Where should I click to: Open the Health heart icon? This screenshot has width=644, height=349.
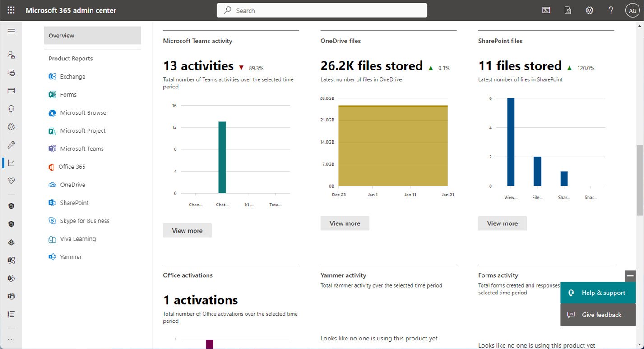click(11, 181)
